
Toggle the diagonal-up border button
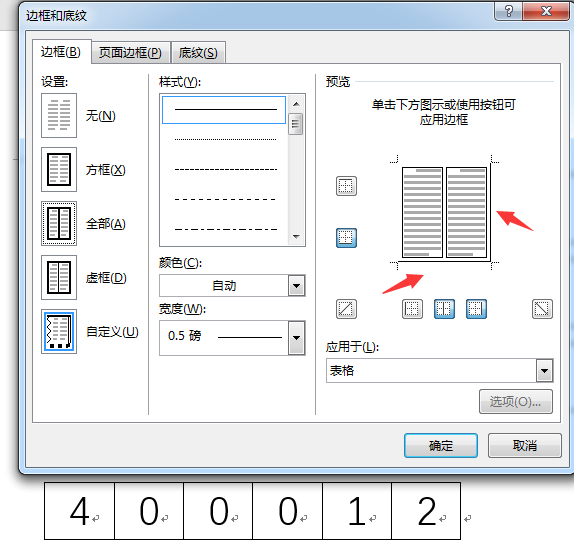(x=346, y=309)
